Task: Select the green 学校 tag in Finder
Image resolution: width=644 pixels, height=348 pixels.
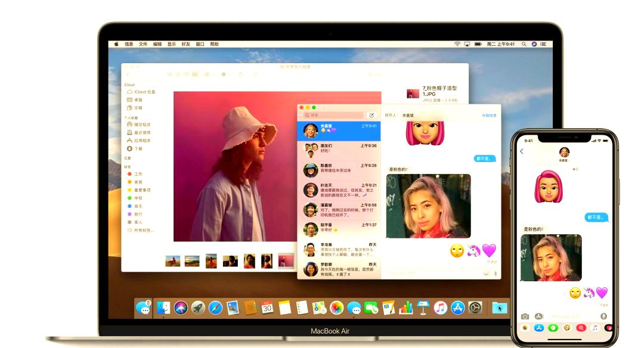Action: (x=135, y=198)
